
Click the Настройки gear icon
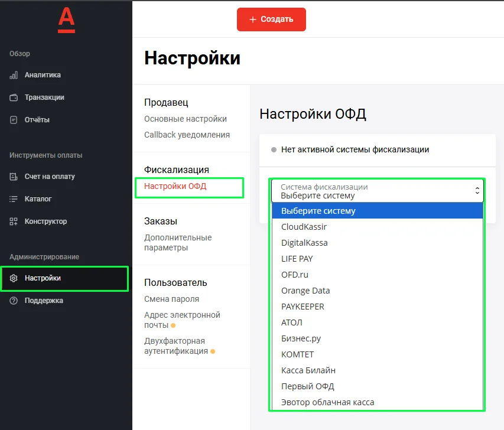(14, 278)
